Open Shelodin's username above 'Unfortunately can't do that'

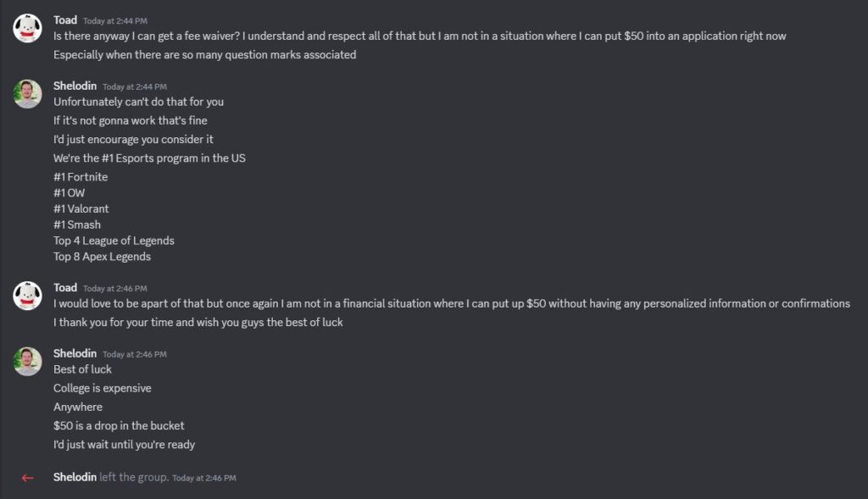point(75,86)
